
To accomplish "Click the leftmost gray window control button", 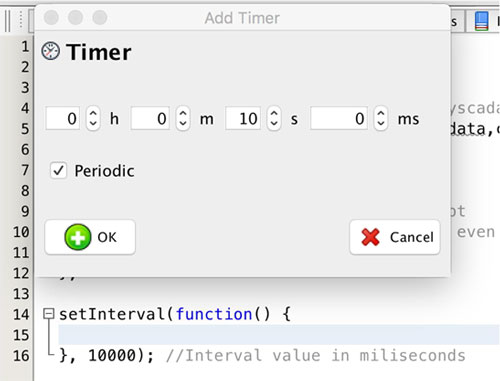I will 51,17.
